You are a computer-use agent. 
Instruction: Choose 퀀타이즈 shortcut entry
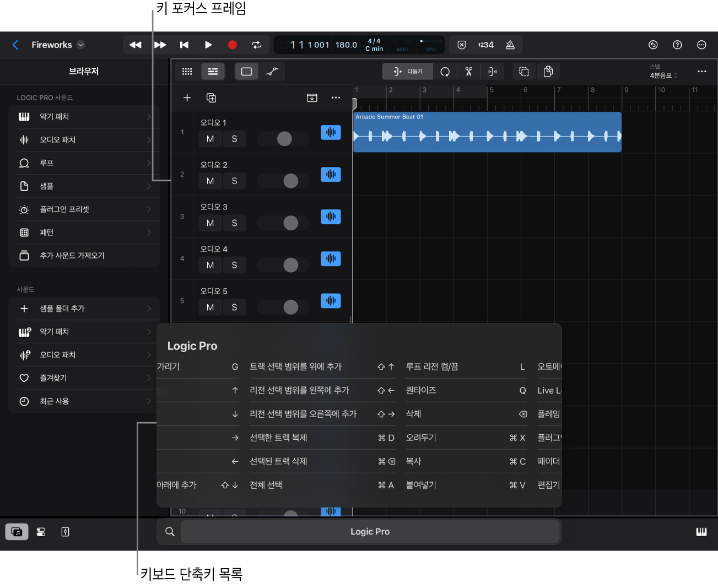[x=466, y=390]
